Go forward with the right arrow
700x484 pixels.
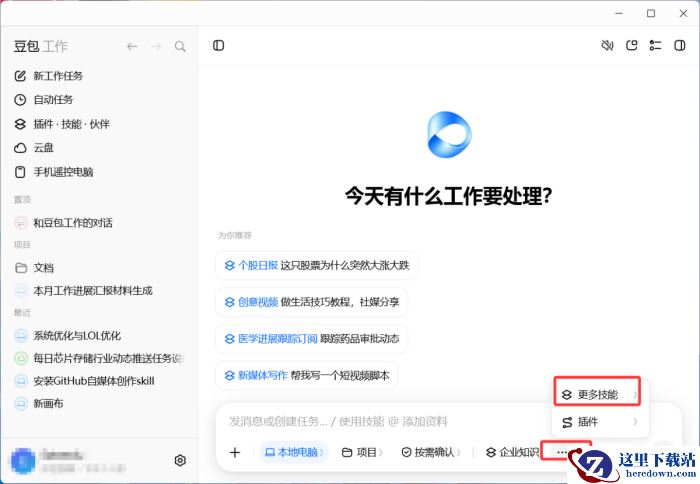[x=156, y=46]
